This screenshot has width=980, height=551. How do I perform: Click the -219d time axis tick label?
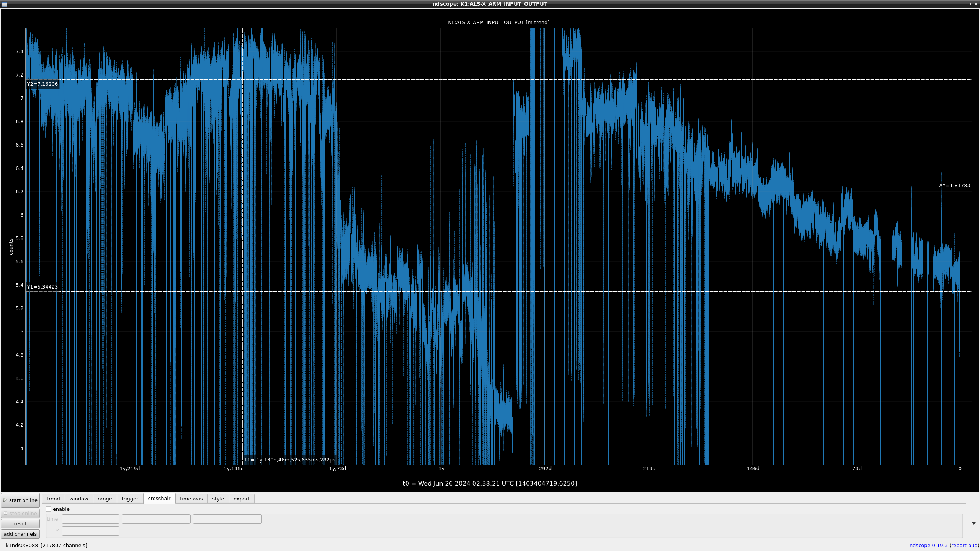coord(648,468)
